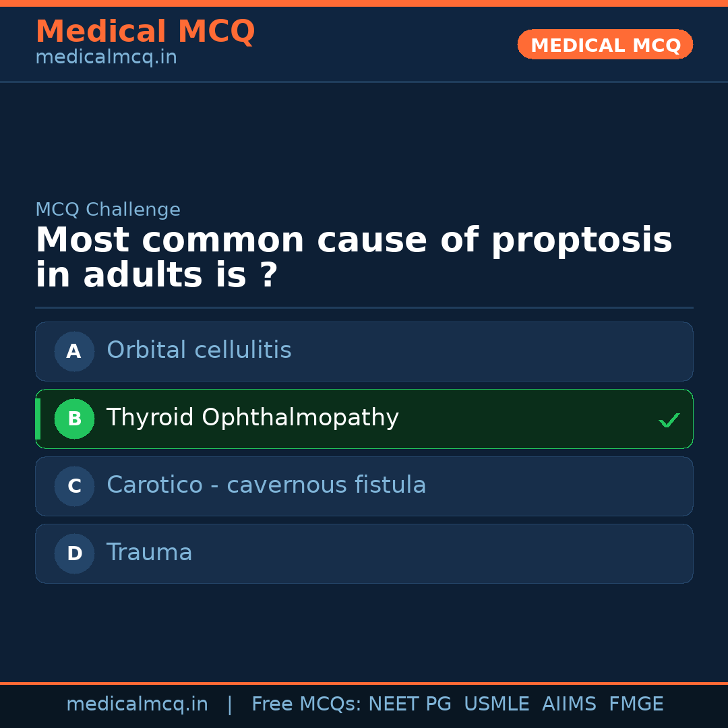This screenshot has width=728, height=728.
Task: Click the letter D circle icon
Action: pos(74,553)
